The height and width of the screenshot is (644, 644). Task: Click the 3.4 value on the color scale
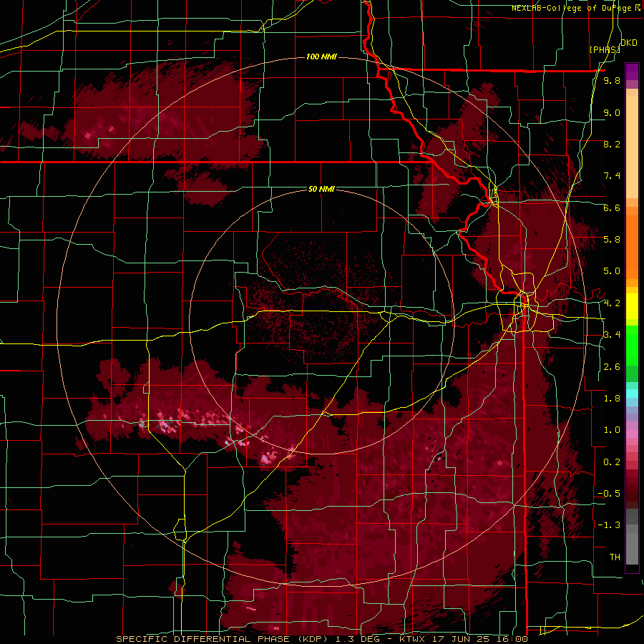click(x=612, y=335)
